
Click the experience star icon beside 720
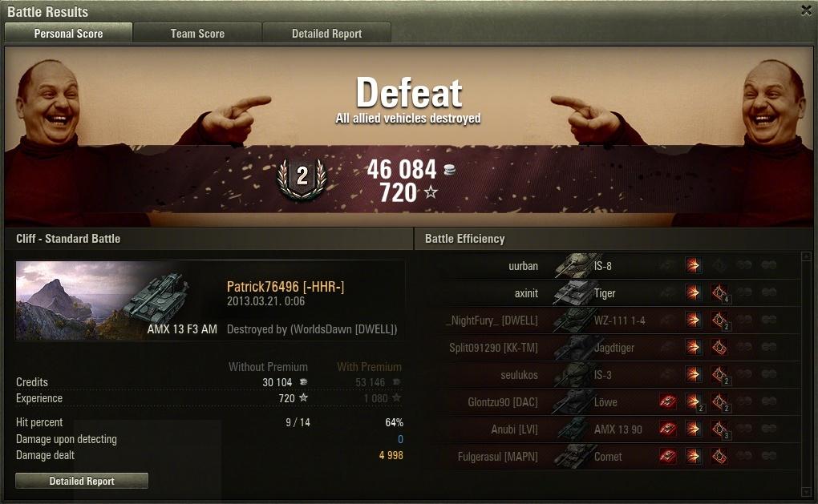431,192
